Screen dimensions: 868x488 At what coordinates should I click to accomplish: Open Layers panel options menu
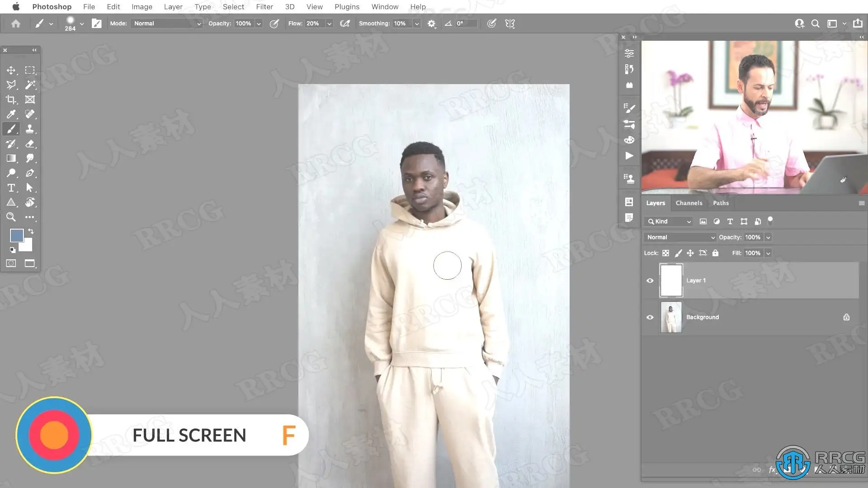click(x=862, y=203)
